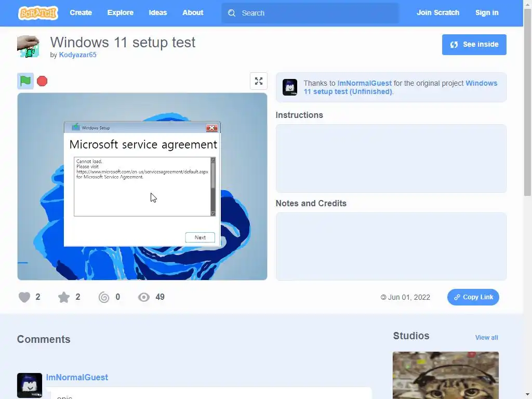532x399 pixels.
Task: Click the Windows Setup title icon
Action: [76, 127]
